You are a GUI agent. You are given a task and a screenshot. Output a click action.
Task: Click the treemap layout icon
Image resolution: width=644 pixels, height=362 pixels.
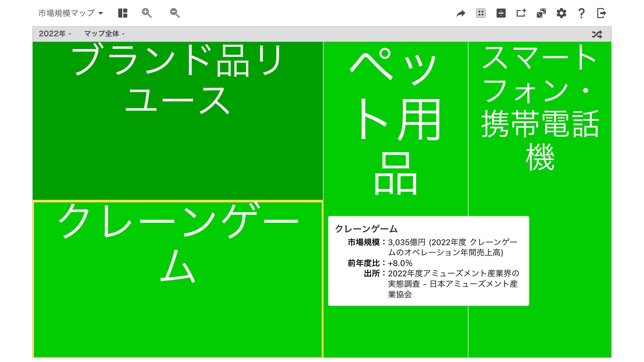[123, 13]
